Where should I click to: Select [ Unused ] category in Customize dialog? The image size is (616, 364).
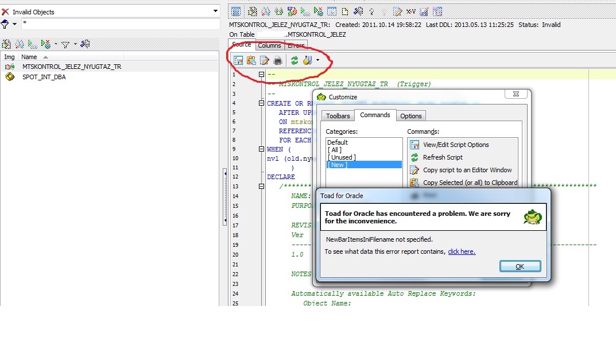364,157
